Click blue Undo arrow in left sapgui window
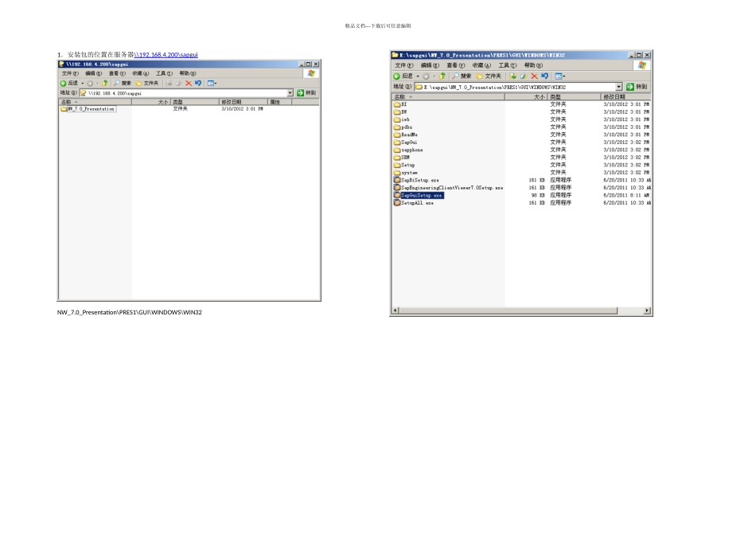 click(x=197, y=83)
